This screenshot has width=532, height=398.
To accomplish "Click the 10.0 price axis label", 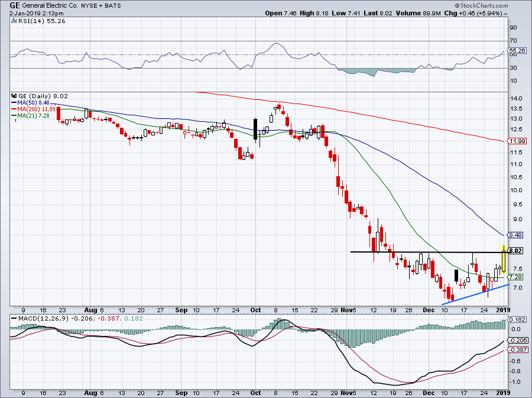I will point(517,190).
